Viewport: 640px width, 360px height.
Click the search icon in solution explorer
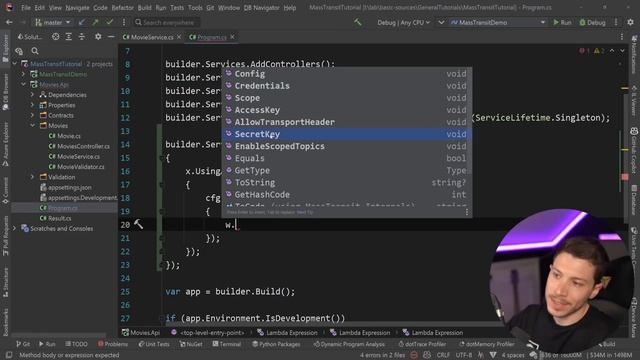[x=35, y=51]
